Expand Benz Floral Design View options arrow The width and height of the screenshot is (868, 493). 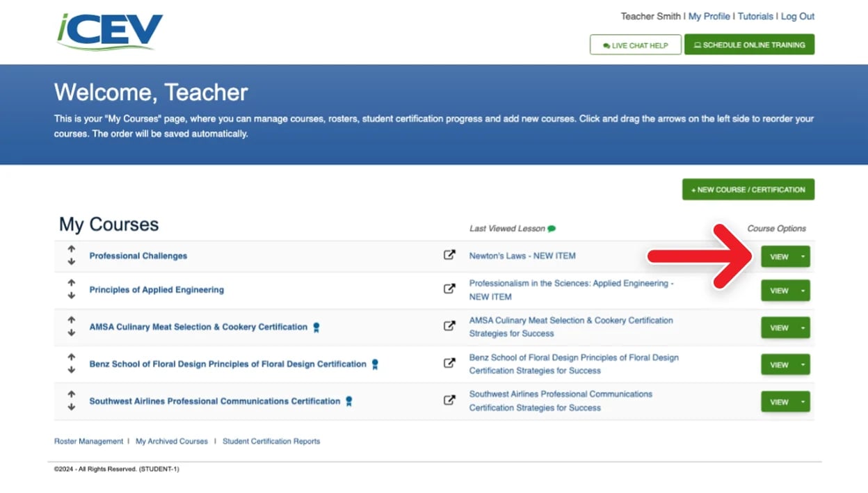click(x=803, y=364)
